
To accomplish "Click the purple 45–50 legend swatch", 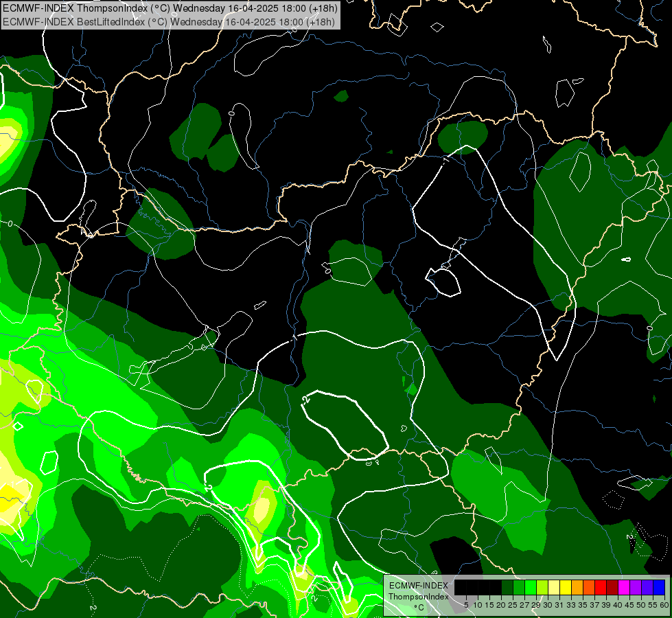I will pos(636,587).
